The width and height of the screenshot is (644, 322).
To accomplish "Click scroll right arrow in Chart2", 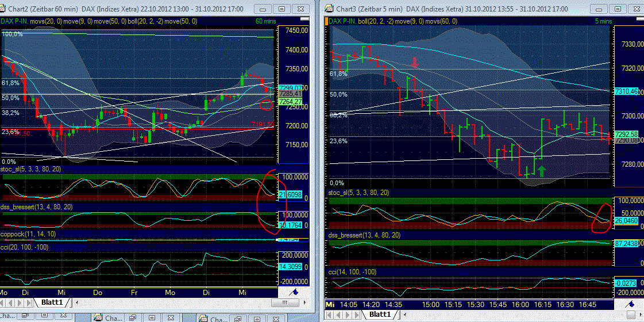I will [304, 302].
